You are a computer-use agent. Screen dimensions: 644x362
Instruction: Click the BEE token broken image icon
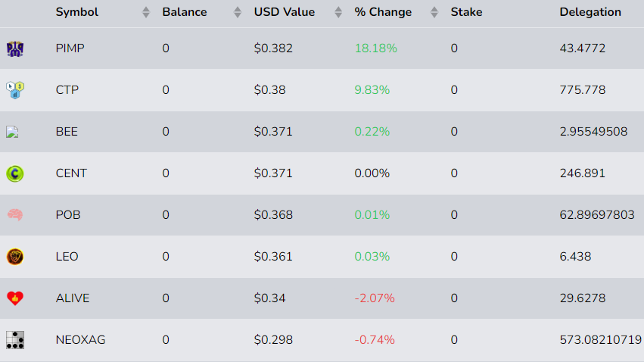(x=12, y=132)
